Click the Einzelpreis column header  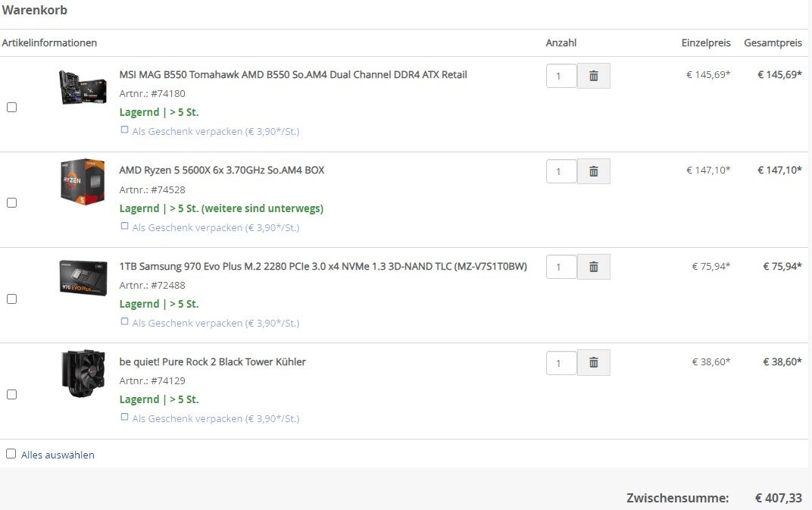(x=706, y=43)
